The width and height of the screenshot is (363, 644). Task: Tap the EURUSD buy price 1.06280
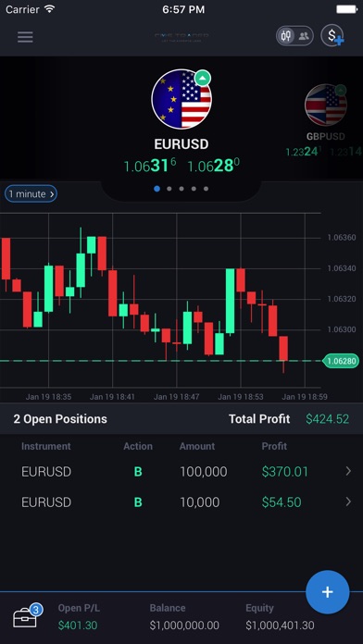click(x=213, y=165)
